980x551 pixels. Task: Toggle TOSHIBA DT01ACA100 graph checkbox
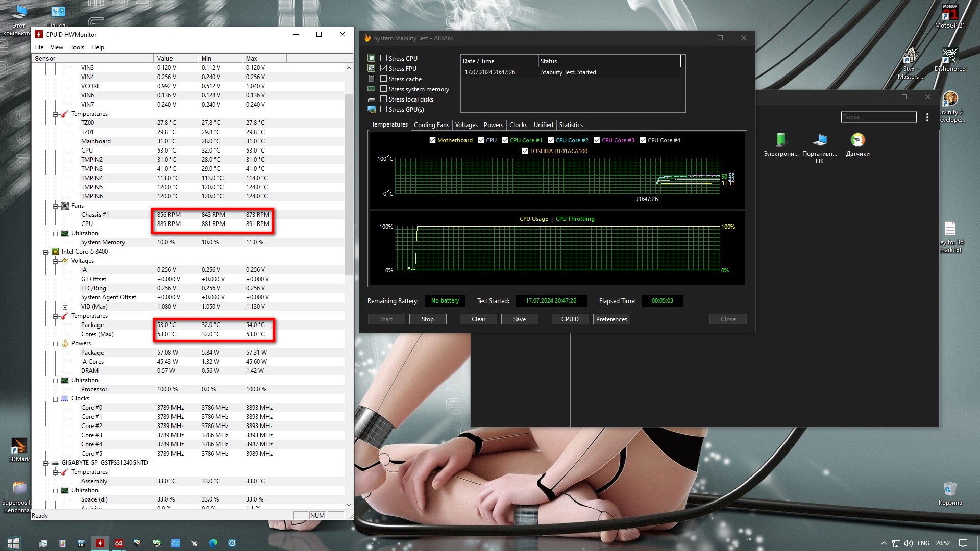tap(525, 151)
